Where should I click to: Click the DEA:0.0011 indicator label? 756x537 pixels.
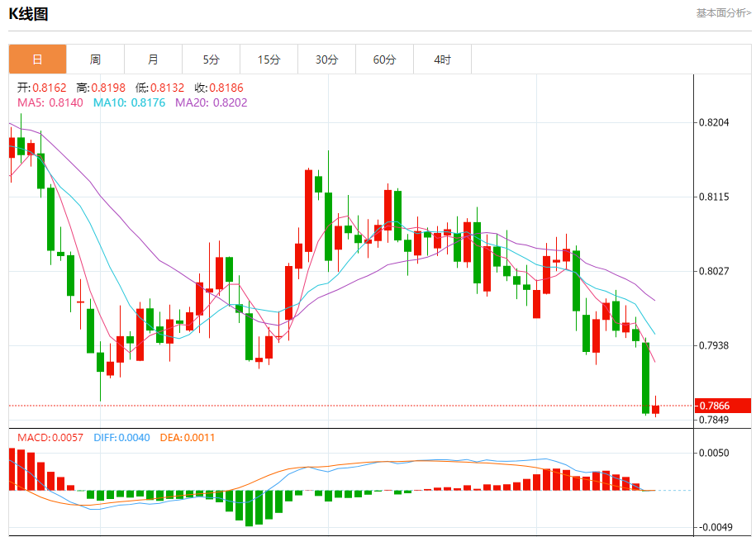pyautogui.click(x=188, y=438)
